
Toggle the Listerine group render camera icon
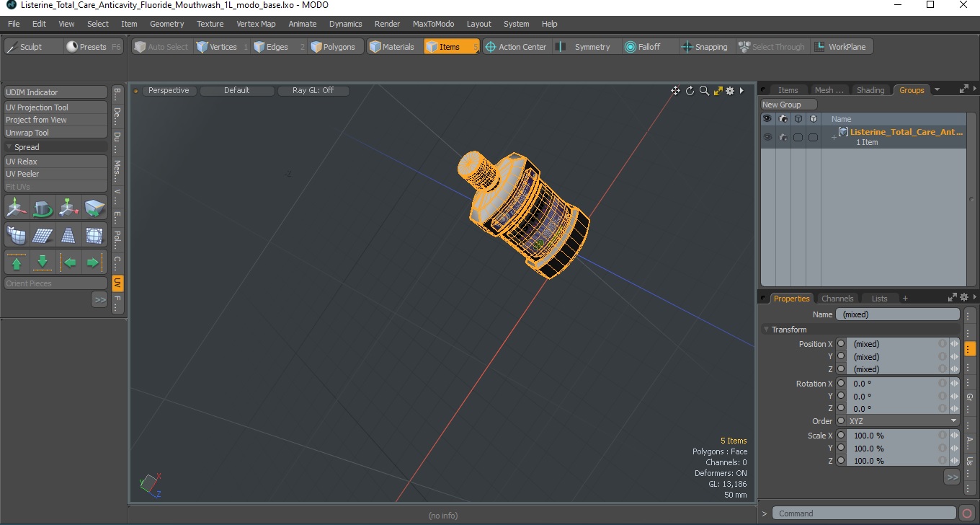(x=783, y=137)
